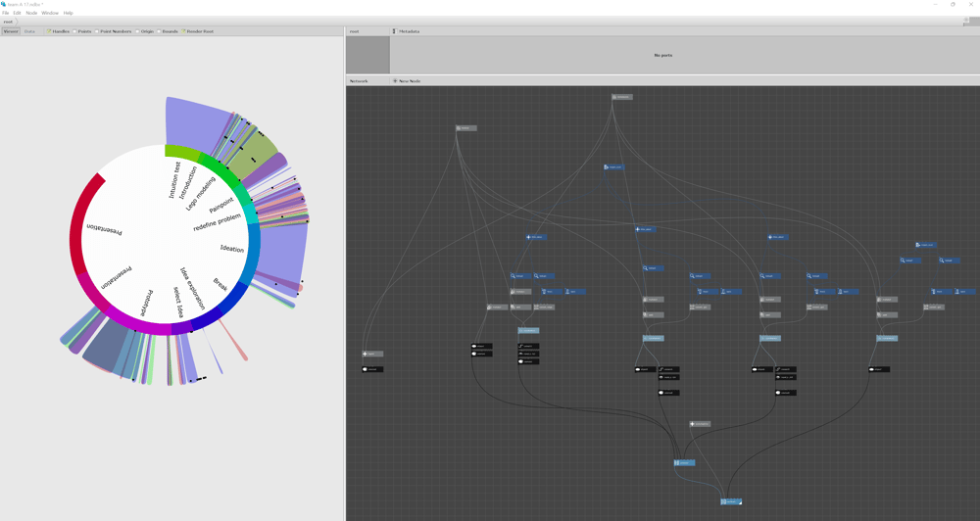The width and height of the screenshot is (980, 521).
Task: Select the middle blue plus-icon node
Action: coord(645,229)
